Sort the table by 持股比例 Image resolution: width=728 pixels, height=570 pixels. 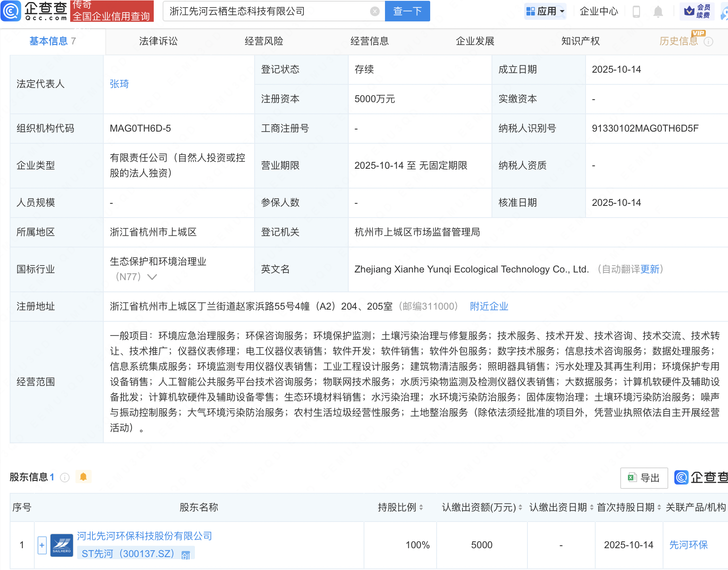(x=421, y=507)
